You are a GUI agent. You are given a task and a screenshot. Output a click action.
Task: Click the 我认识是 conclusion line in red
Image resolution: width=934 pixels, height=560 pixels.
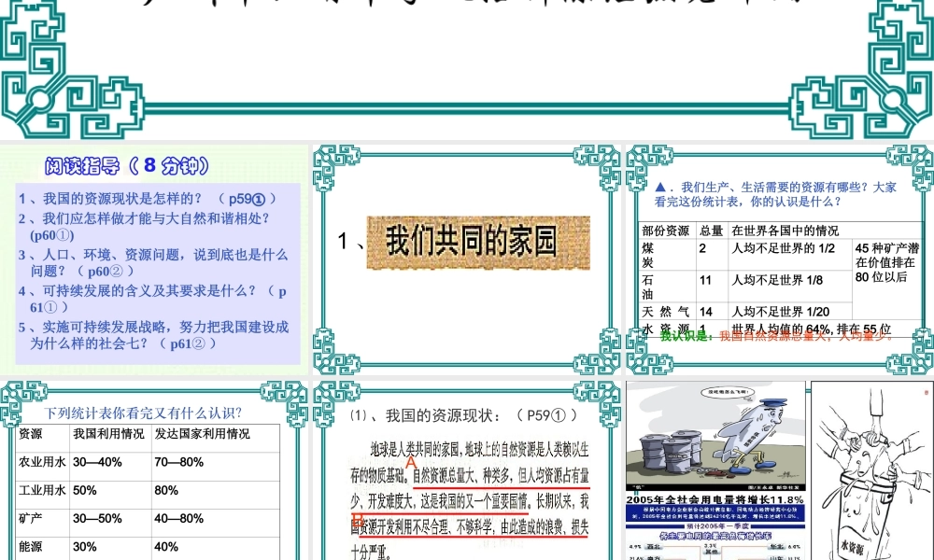click(x=777, y=336)
